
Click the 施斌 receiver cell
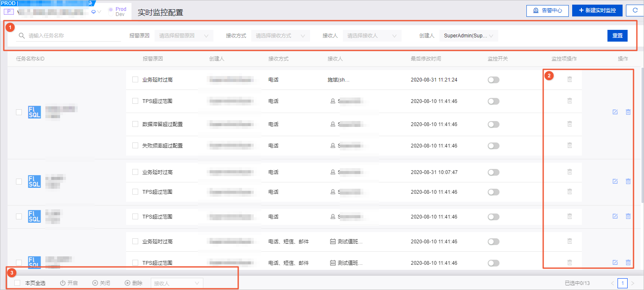(339, 80)
